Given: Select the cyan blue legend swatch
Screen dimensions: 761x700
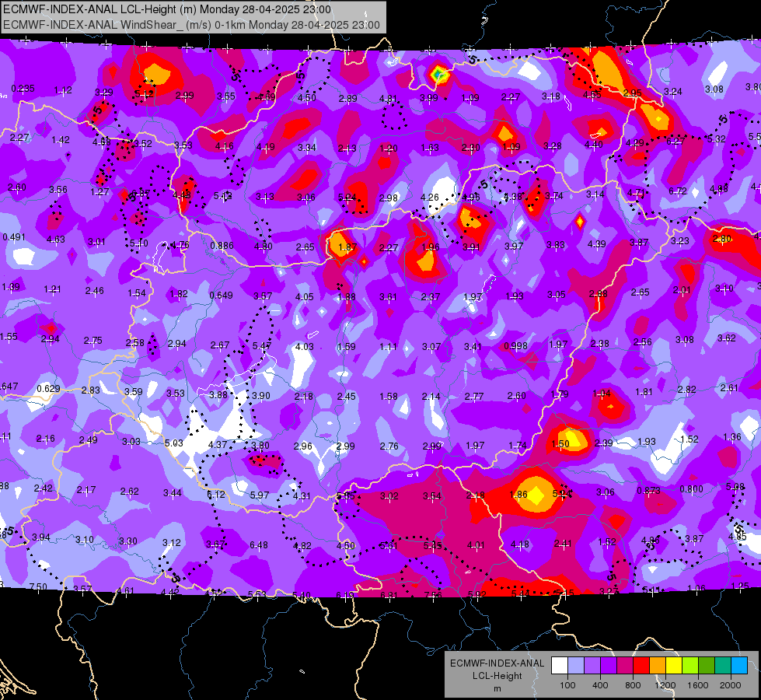Looking at the screenshot, I should pyautogui.click(x=739, y=666).
